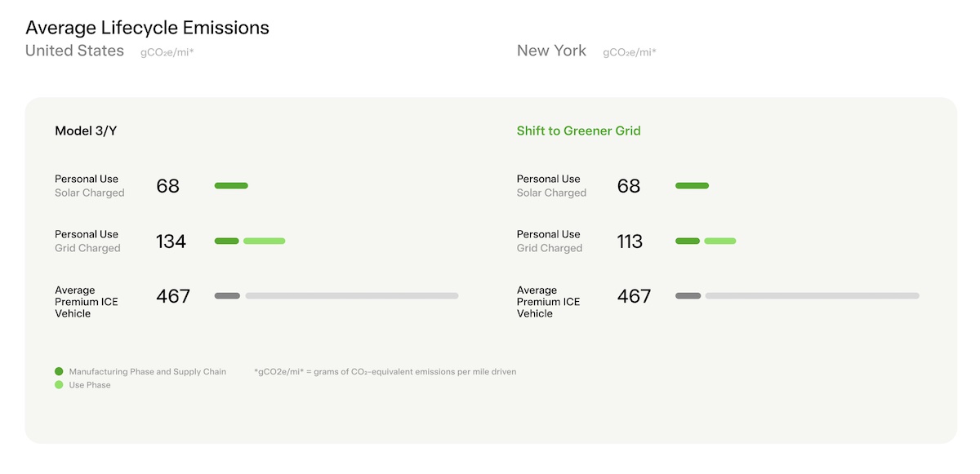Click the value 68 under Model 3/Y
This screenshot has height=474, width=980.
[x=167, y=186]
